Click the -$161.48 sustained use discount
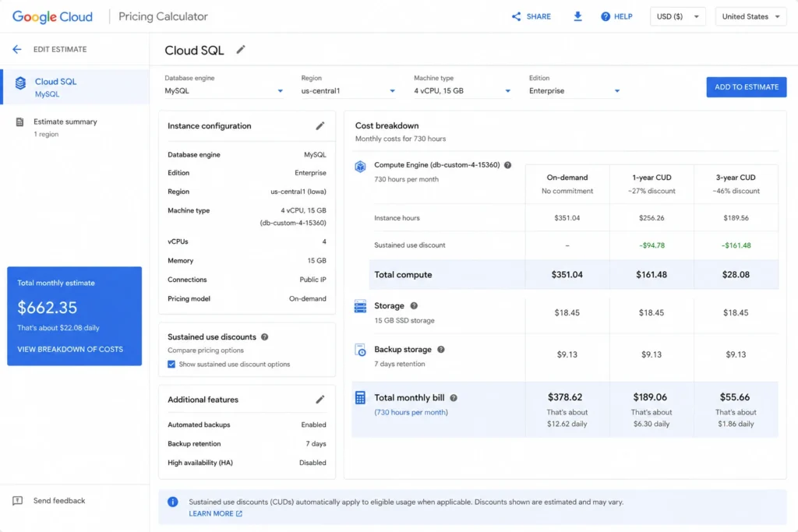 [736, 245]
